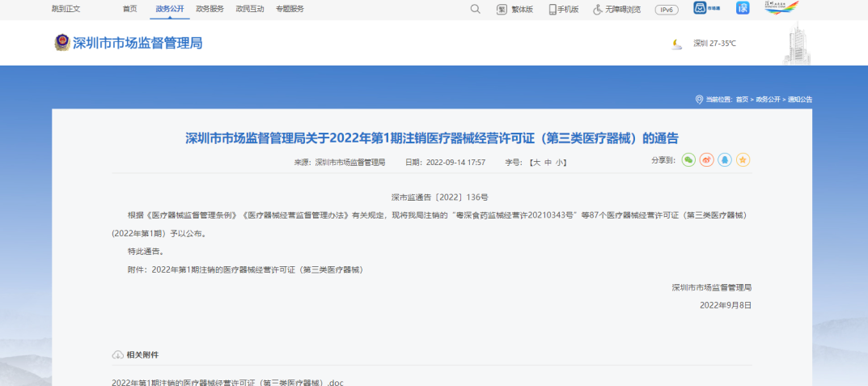Share the notice to QQ

point(725,160)
